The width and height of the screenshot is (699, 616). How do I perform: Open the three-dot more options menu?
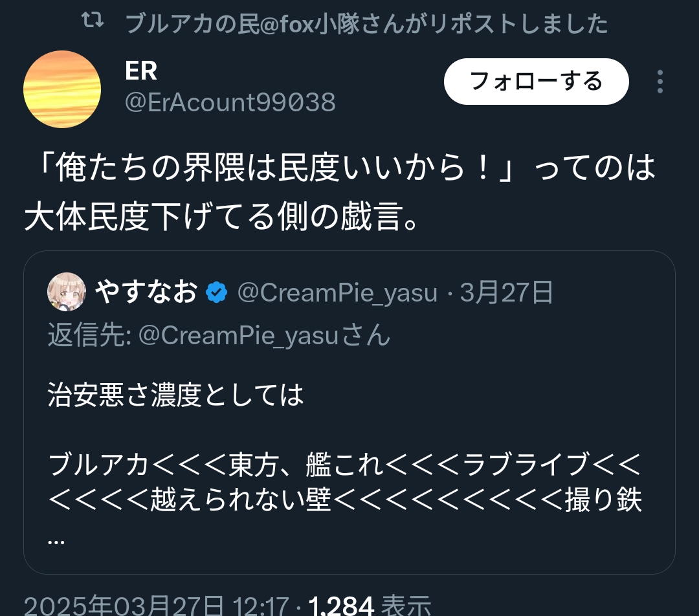pyautogui.click(x=660, y=82)
